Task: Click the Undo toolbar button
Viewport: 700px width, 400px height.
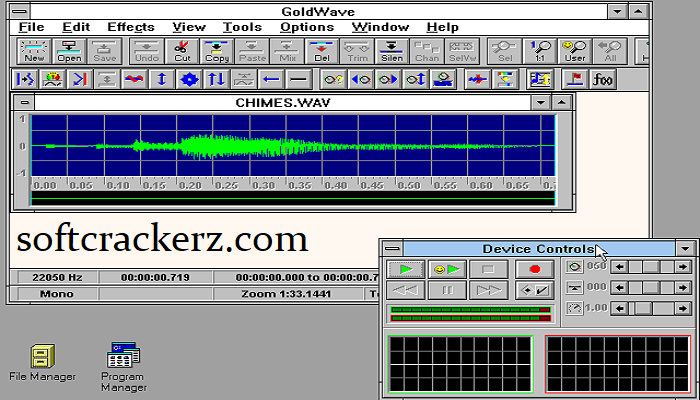Action: pyautogui.click(x=147, y=51)
